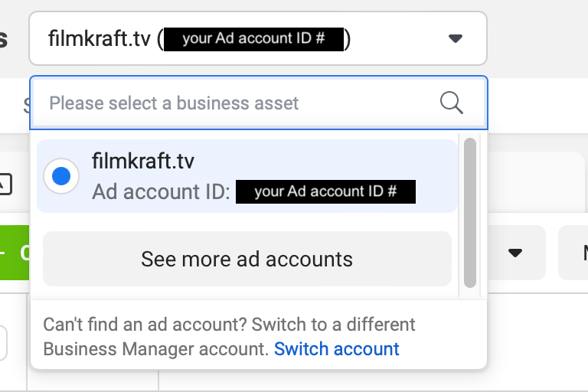
Task: Follow the Switch account link
Action: (x=337, y=349)
